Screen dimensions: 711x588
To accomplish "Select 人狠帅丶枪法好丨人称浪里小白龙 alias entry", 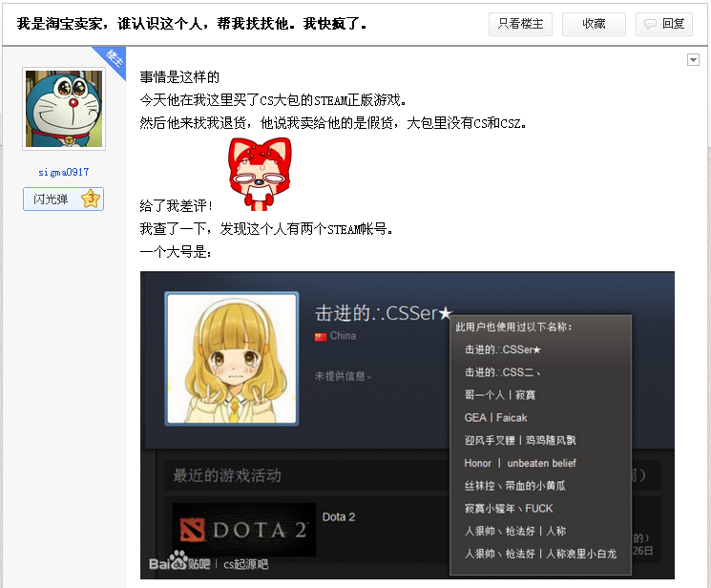I will (540, 554).
